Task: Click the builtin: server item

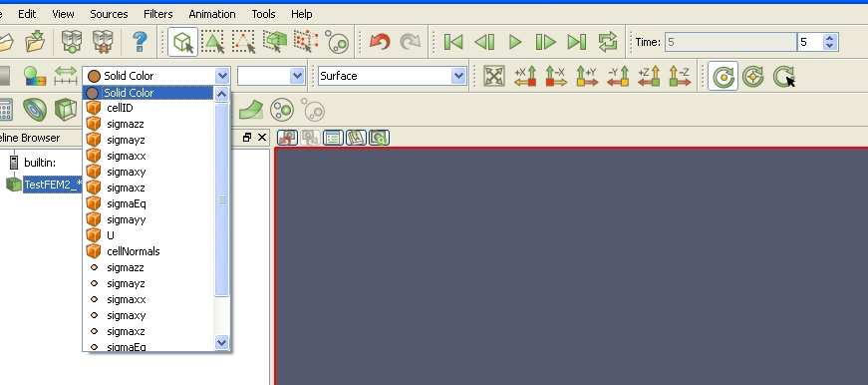Action: (40, 163)
